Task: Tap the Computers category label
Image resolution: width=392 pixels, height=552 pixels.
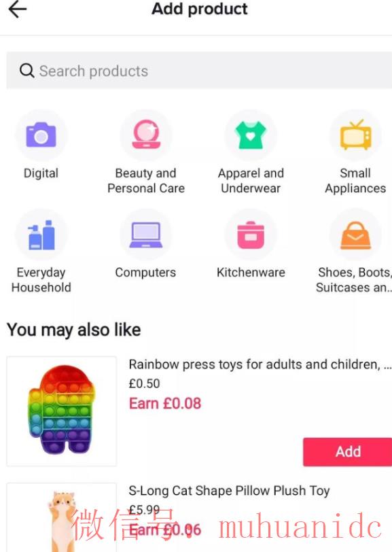Action: point(145,272)
